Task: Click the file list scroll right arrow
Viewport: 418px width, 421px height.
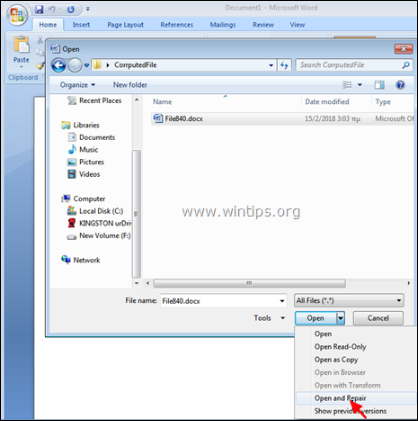Action: [x=409, y=283]
